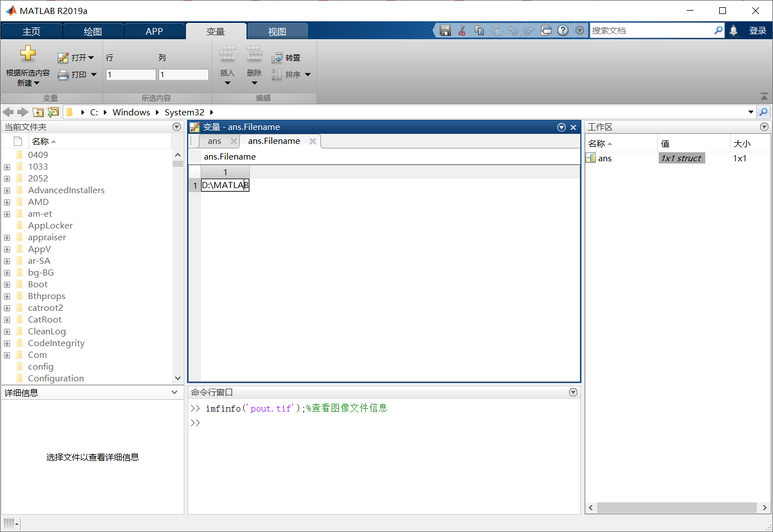Close the variable editor panel

coord(573,127)
